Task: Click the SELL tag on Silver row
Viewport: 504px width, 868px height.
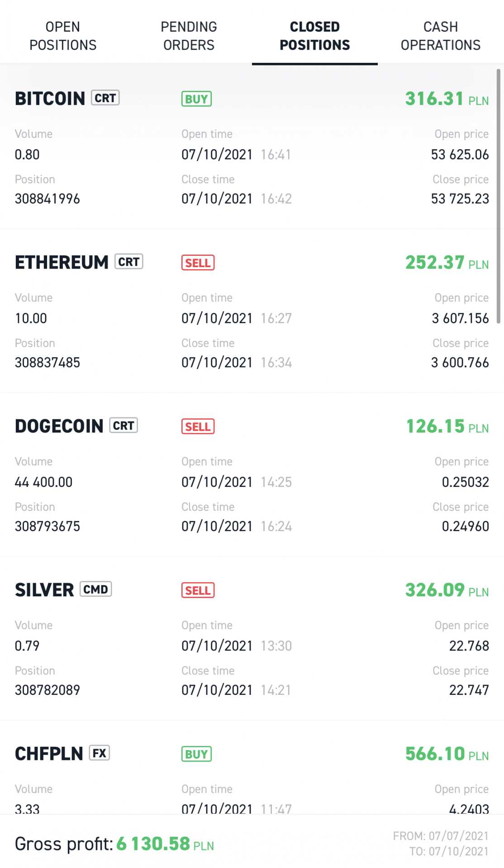Action: [x=198, y=590]
